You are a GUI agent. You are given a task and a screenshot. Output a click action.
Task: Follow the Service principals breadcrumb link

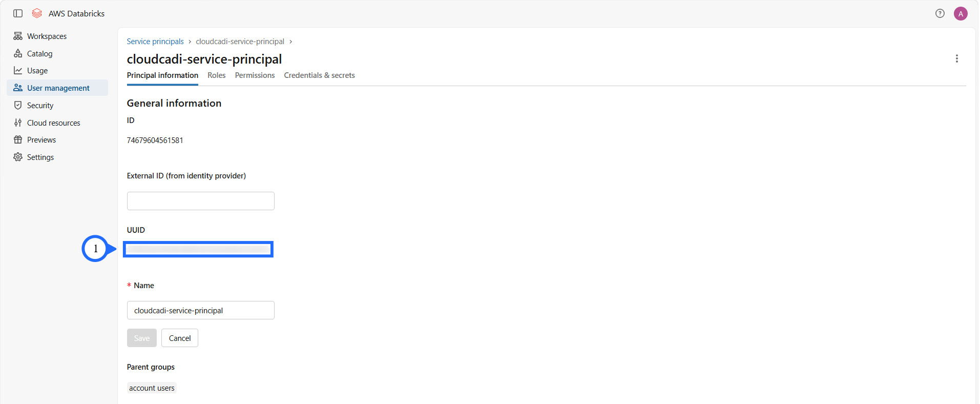pos(155,42)
